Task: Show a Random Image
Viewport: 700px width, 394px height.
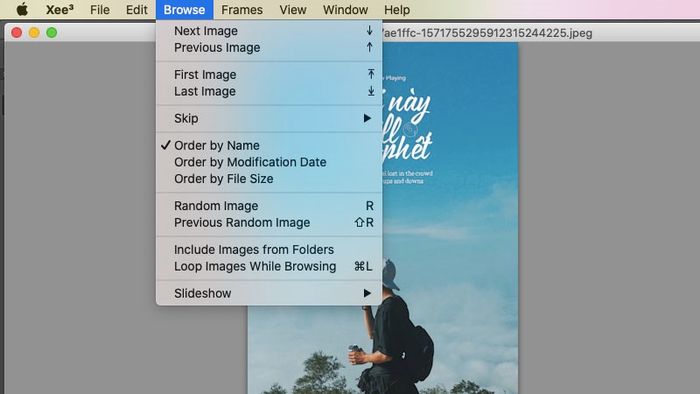Action: coord(269,206)
